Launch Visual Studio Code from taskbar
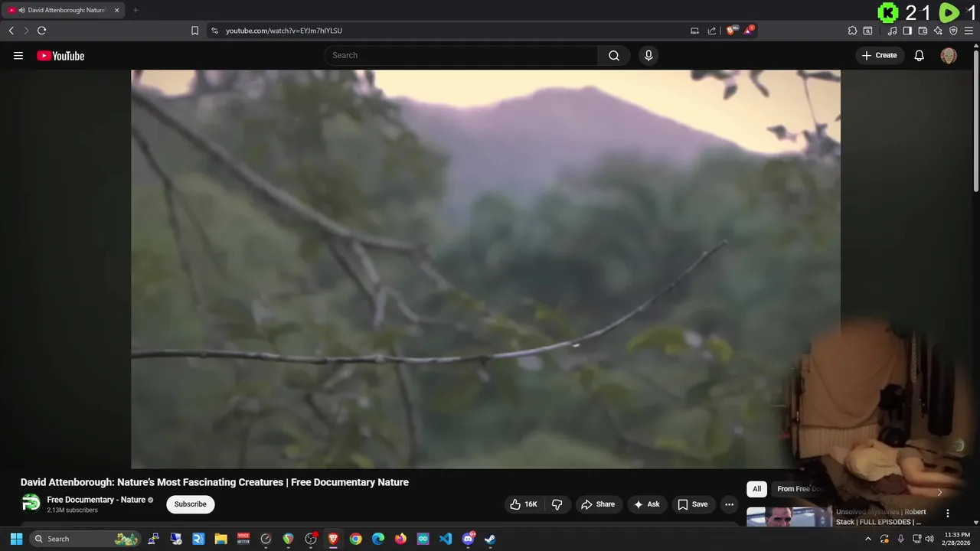This screenshot has width=980, height=551. (446, 539)
